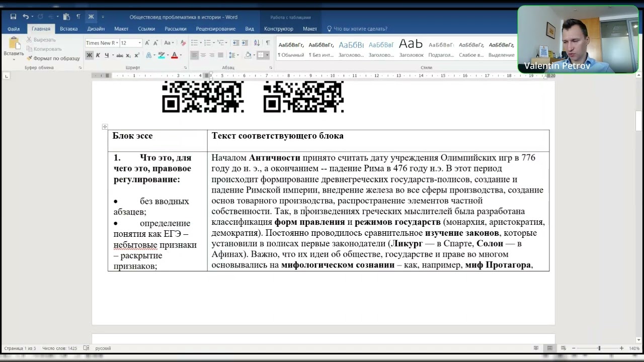This screenshot has width=644, height=362.
Task: Apply the text highlight color marker
Action: coord(161,55)
